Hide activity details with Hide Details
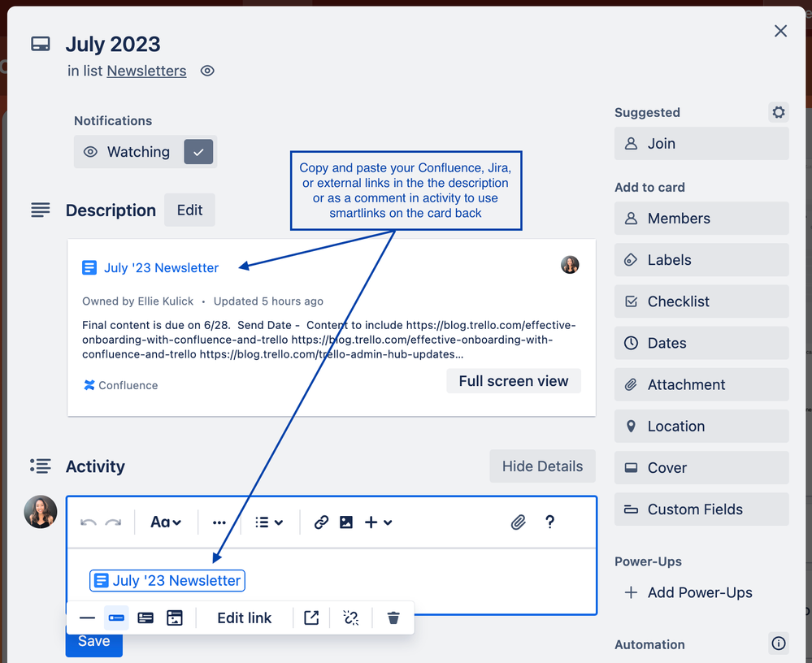Screen dimensions: 812x663 click(542, 466)
